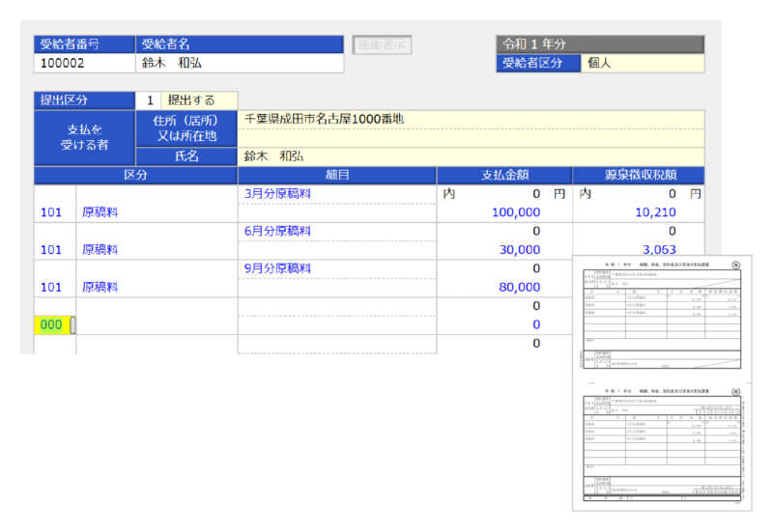Select recipient number field 100002
773x532 pixels.
tap(85, 63)
